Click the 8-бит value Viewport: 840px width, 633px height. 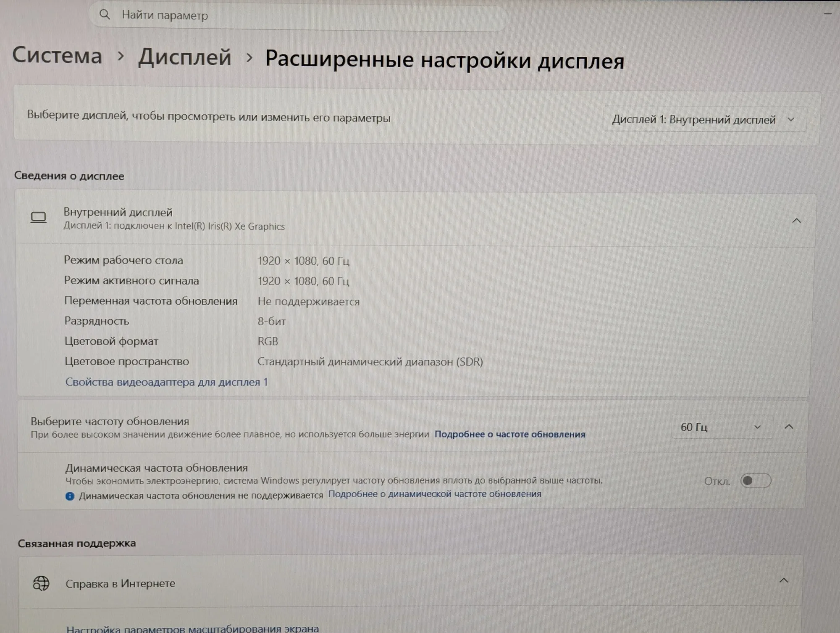click(x=272, y=322)
